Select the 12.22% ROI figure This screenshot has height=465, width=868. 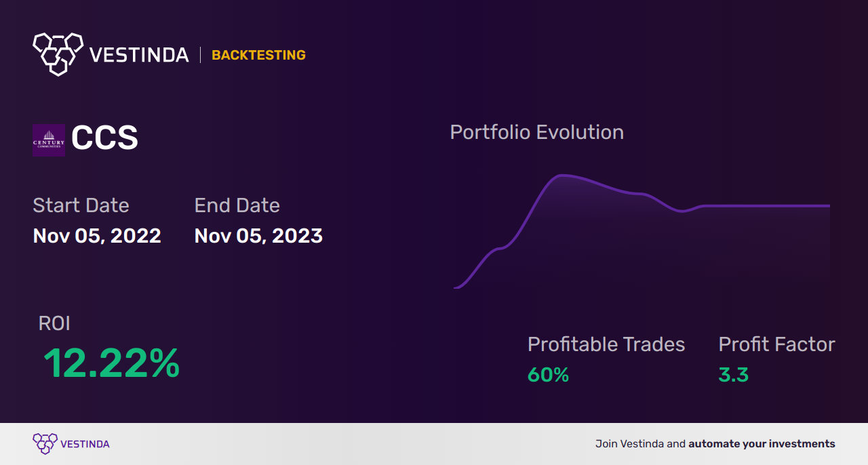111,363
